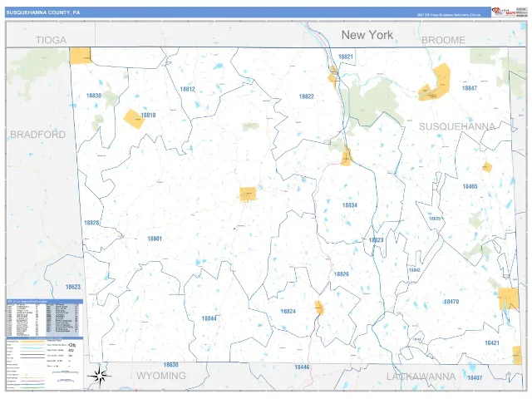Click the orange city area left of 18847
The image size is (532, 399).
pos(436,83)
